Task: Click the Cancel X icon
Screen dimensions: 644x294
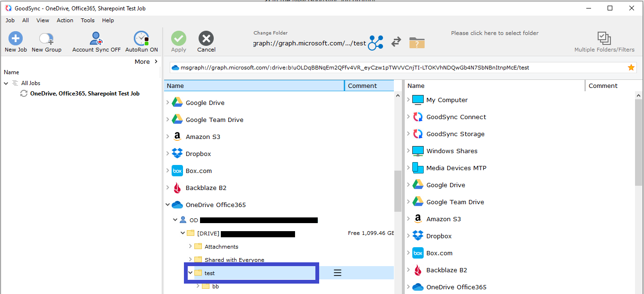Action: pyautogui.click(x=206, y=39)
